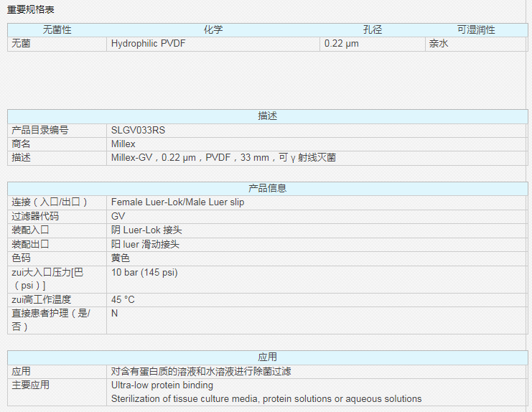
Task: Select the 应用 row label
Action: pos(21,372)
